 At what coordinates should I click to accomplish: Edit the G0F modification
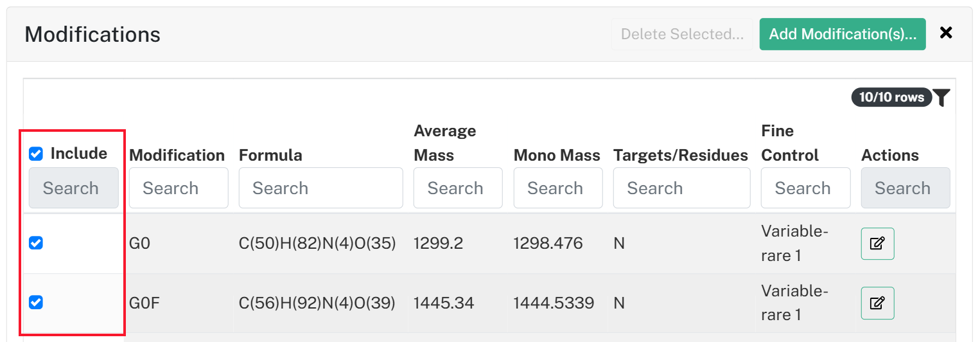tap(877, 303)
